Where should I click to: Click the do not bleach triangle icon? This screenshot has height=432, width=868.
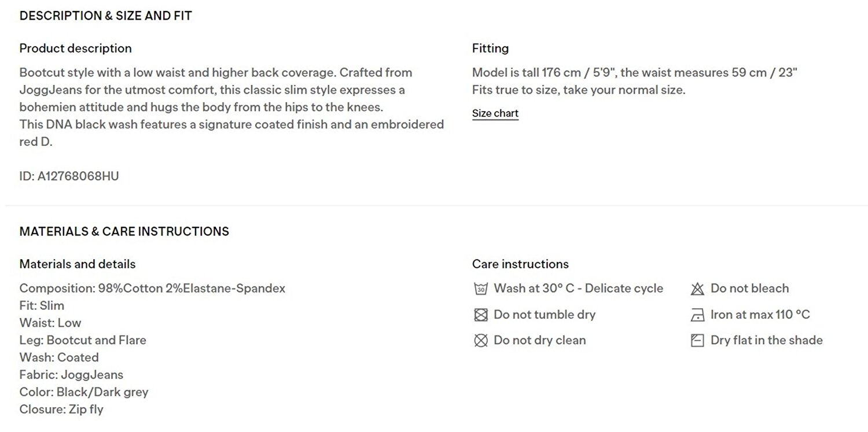point(697,289)
